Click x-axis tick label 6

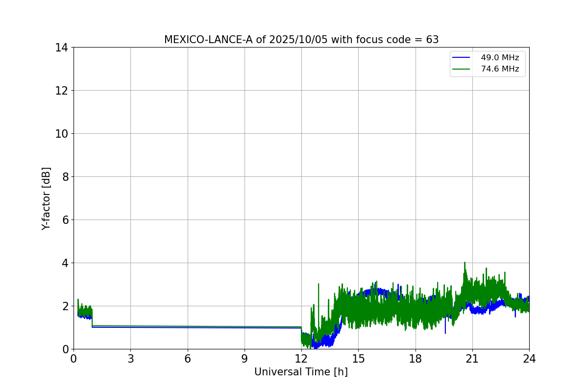pos(188,359)
